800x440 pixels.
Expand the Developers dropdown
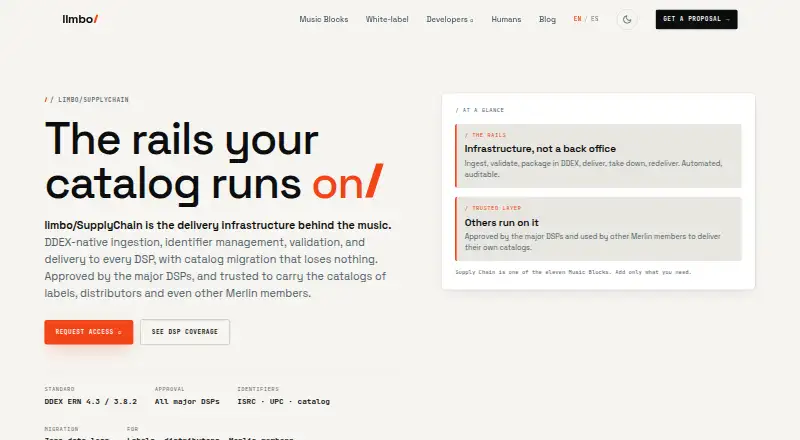tap(449, 19)
